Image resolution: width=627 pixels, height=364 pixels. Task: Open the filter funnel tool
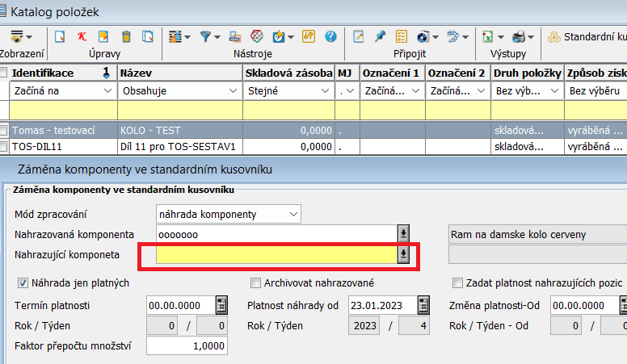coord(206,36)
